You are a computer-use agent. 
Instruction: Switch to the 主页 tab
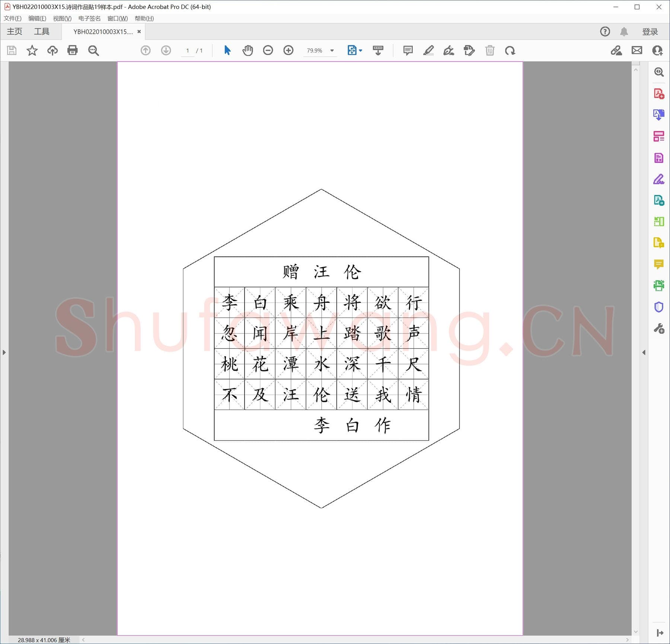click(15, 32)
